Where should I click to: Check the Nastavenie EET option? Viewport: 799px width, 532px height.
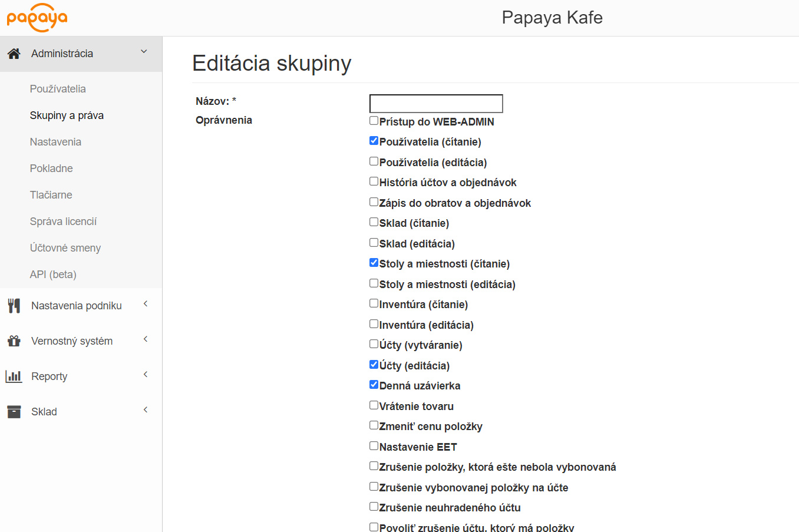click(x=374, y=446)
